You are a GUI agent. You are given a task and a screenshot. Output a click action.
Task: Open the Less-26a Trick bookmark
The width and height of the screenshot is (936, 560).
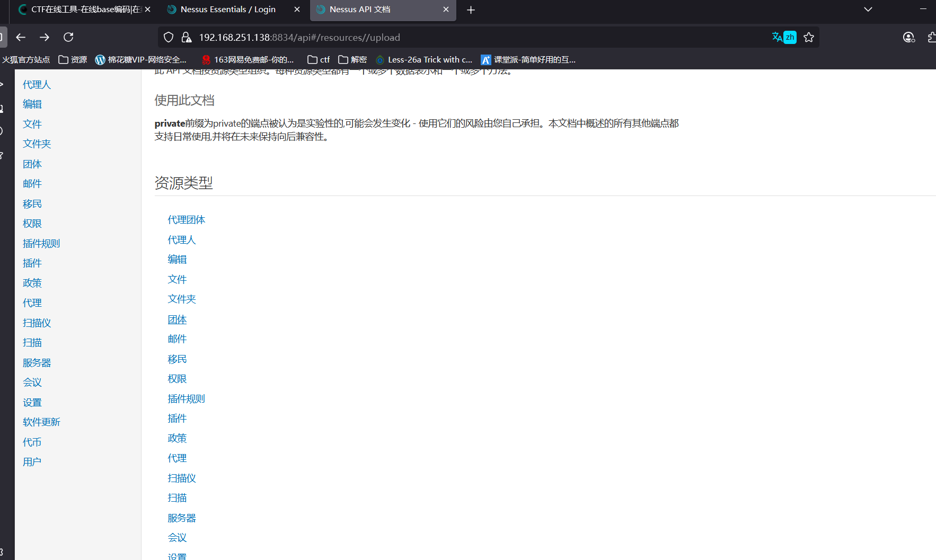424,60
